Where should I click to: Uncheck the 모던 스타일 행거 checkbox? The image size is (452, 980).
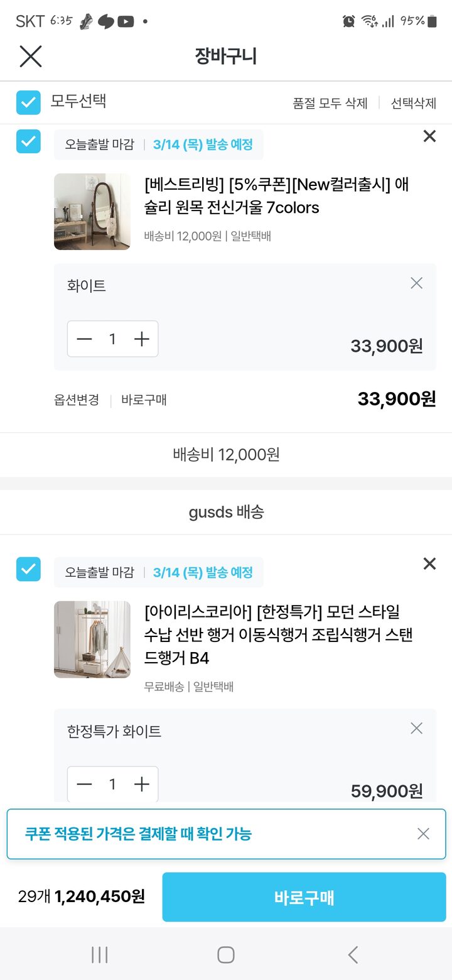28,569
